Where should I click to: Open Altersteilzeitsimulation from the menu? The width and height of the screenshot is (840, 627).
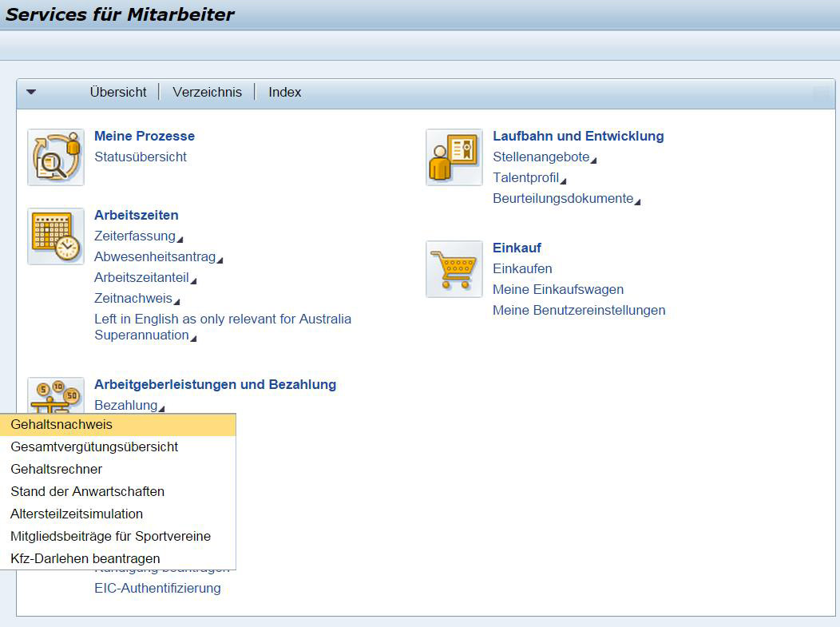tap(77, 514)
